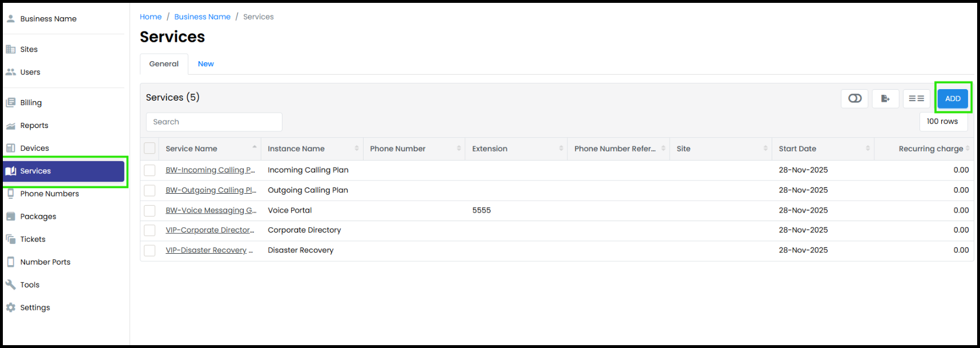
Task: Click the Business Name profile icon
Action: click(x=10, y=19)
